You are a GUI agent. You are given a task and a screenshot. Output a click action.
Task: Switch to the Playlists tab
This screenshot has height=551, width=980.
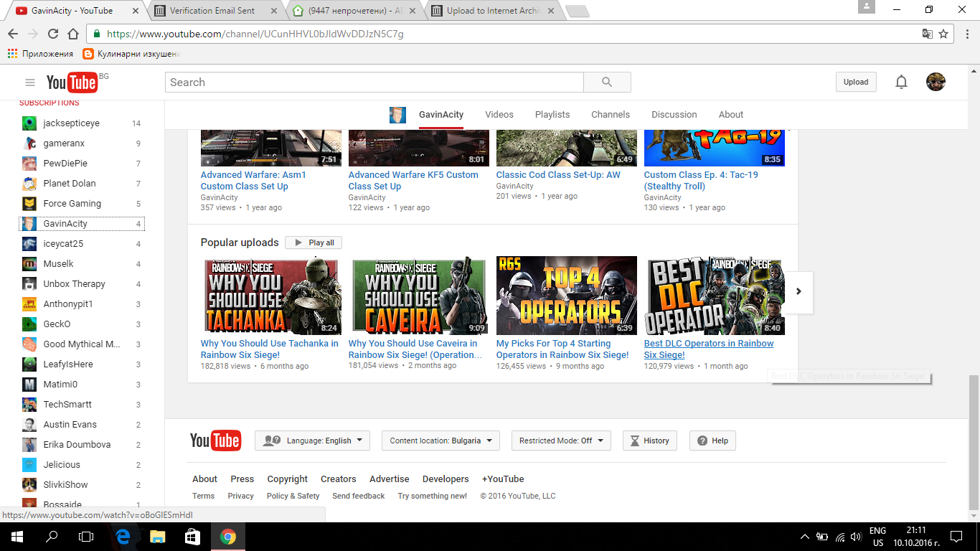point(552,115)
